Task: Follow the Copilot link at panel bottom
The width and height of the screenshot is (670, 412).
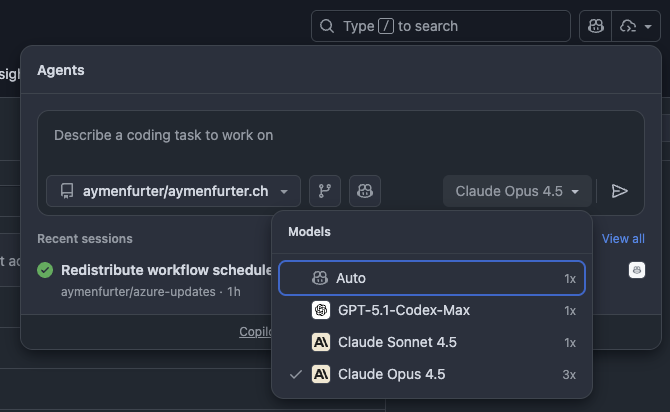Action: (x=255, y=332)
